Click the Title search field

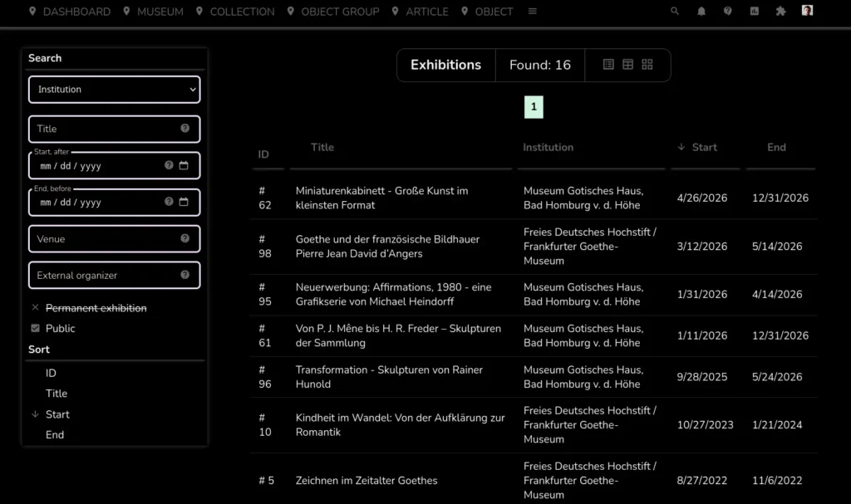[x=114, y=130]
